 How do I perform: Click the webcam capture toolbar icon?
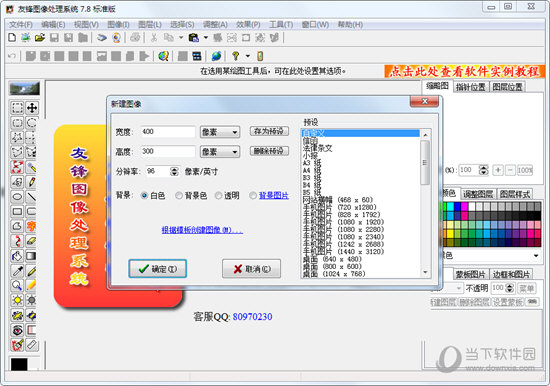pos(116,38)
